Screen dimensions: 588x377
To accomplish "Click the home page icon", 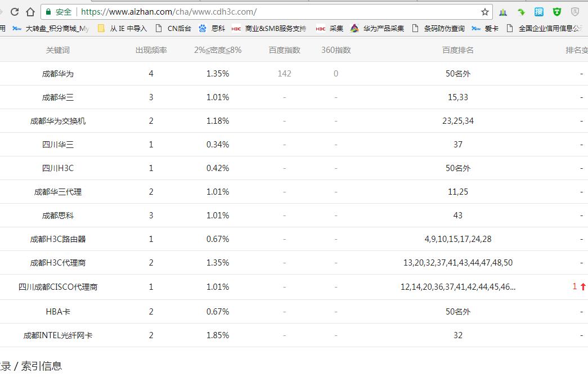I will [x=30, y=12].
